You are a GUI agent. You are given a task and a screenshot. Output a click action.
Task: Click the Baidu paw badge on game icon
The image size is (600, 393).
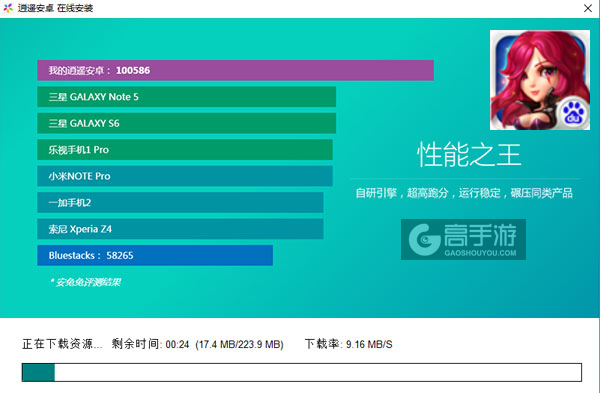pyautogui.click(x=573, y=113)
